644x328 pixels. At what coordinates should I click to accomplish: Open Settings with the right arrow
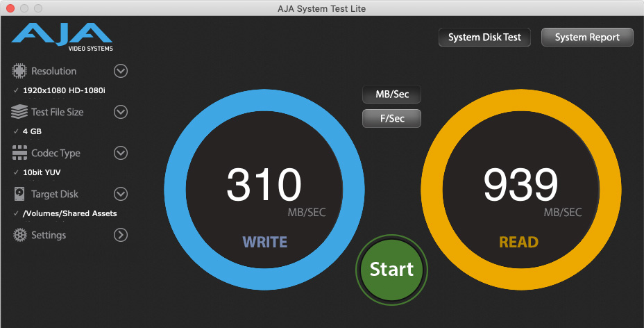[x=121, y=235]
